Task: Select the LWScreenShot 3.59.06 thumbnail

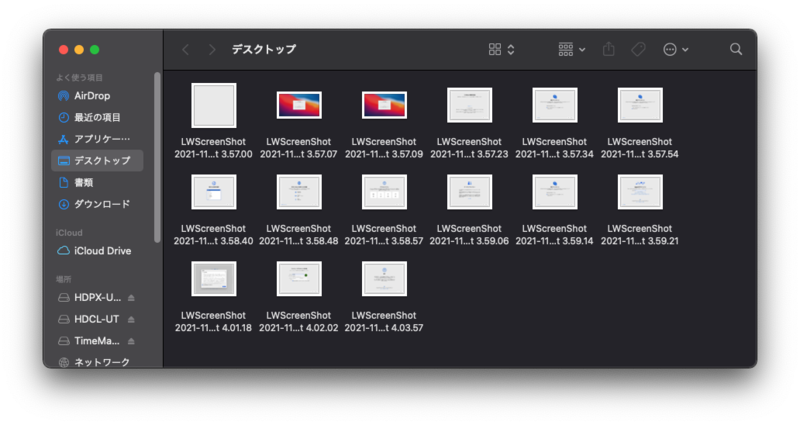Action: tap(469, 192)
